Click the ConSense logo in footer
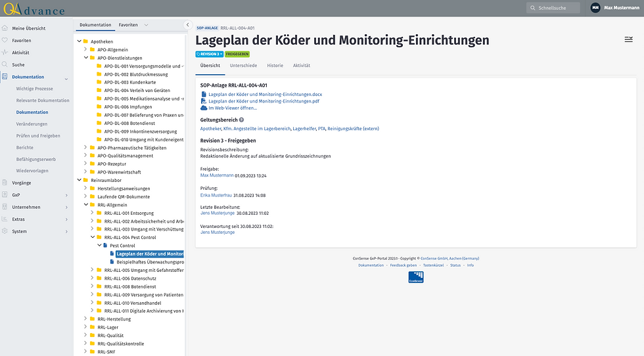Screen dimensions: 644x356 pyautogui.click(x=415, y=277)
